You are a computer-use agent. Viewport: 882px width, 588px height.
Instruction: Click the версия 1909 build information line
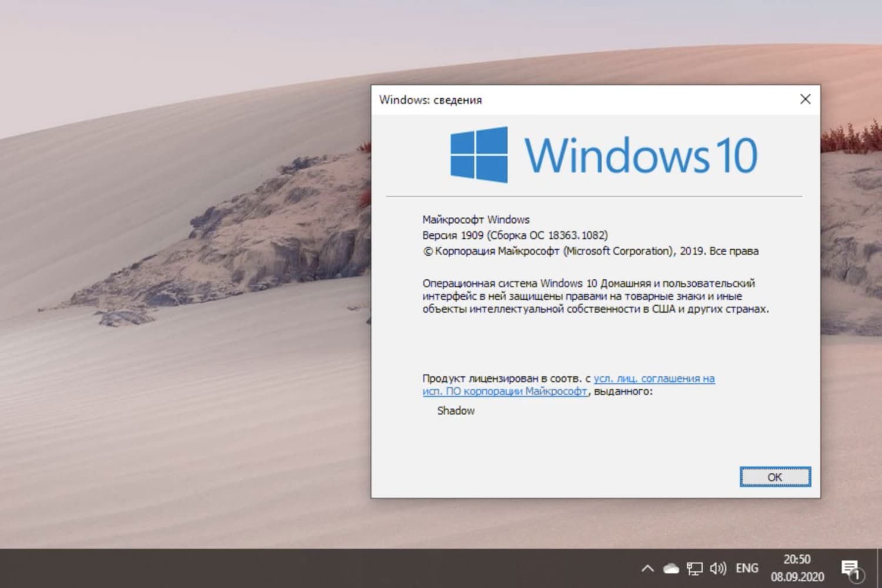click(x=516, y=235)
